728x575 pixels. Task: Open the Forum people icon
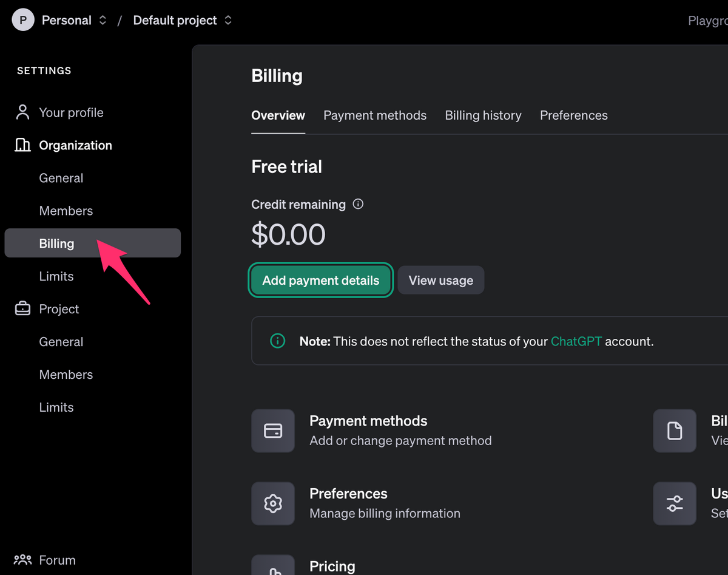coord(22,560)
